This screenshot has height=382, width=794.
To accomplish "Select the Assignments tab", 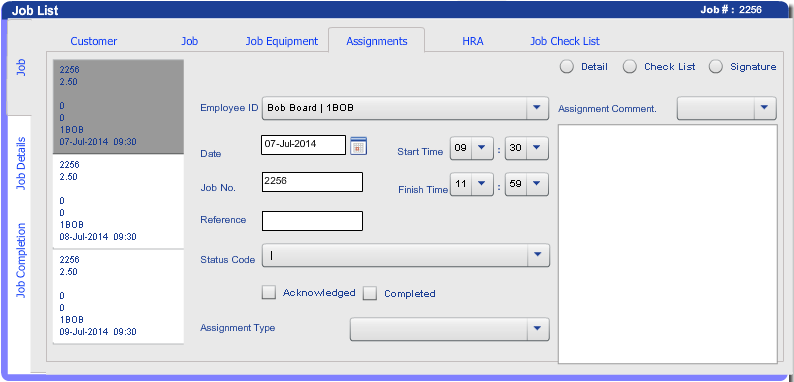I will tap(377, 41).
